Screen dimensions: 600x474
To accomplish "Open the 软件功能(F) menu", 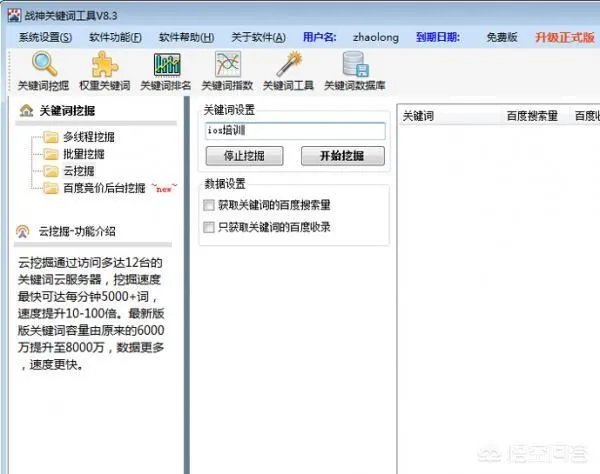I will tap(116, 37).
